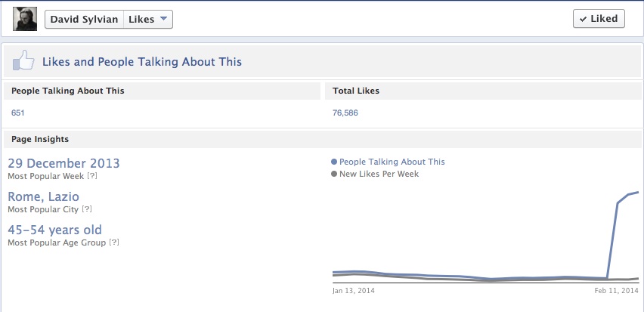Click the 76,586 total likes number
644x312 pixels.
(x=345, y=113)
